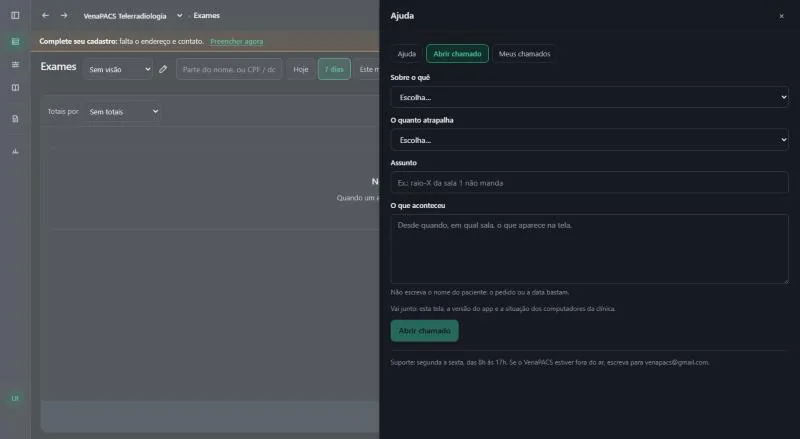Toggle the sidebar panel icon
The width and height of the screenshot is (800, 439).
(15, 15)
